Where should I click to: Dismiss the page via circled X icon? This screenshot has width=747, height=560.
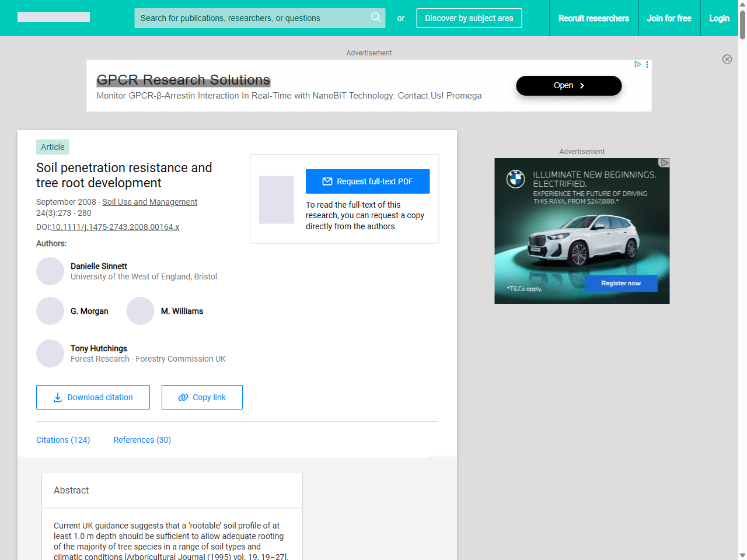pyautogui.click(x=727, y=59)
